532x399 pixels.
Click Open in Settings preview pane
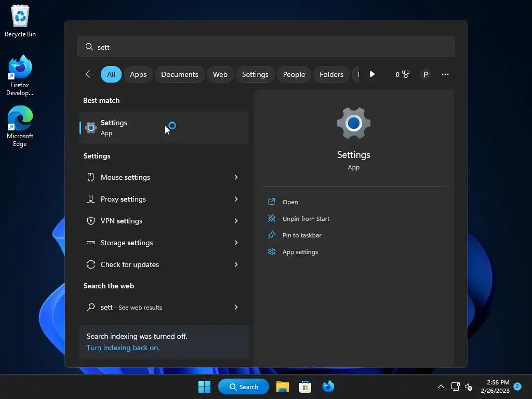290,202
